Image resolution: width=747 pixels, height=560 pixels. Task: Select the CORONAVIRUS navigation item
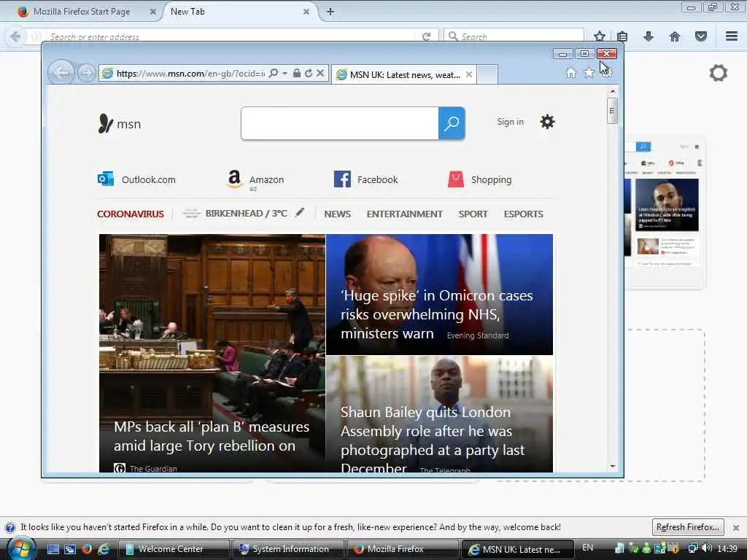131,214
